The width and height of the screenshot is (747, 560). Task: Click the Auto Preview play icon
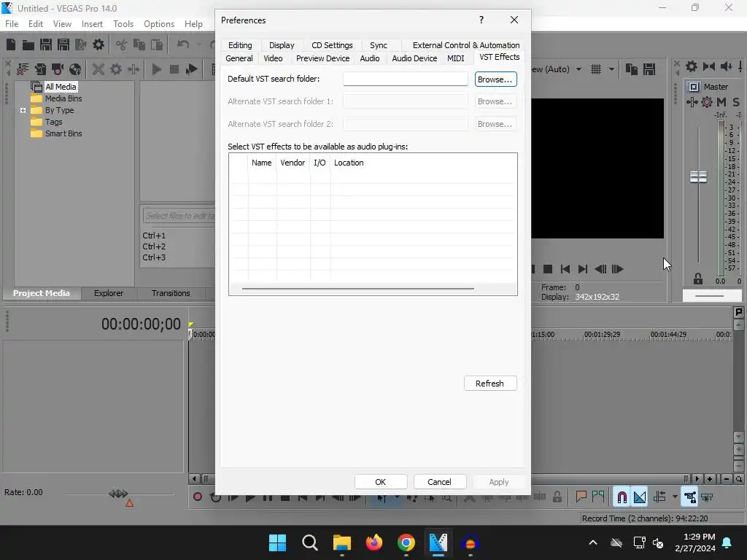(192, 69)
